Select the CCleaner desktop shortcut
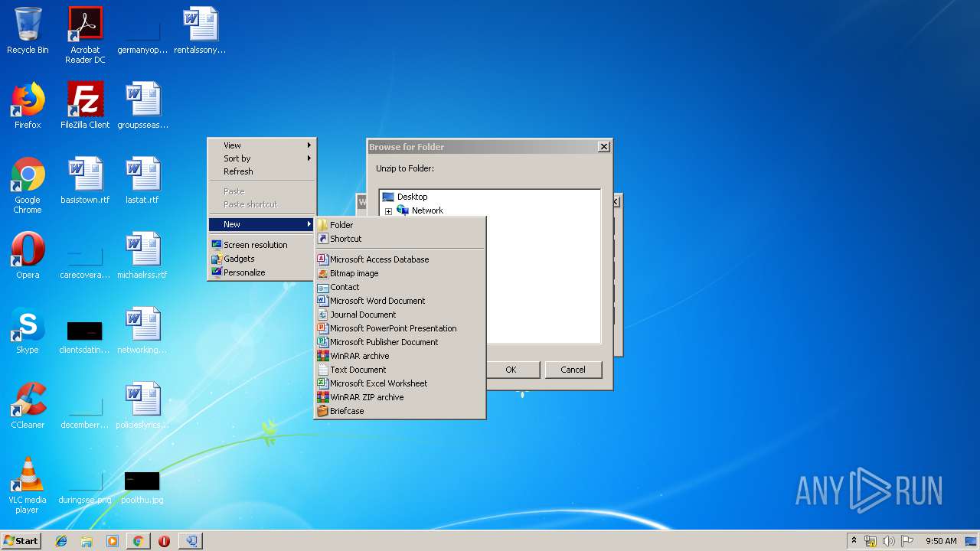The height and width of the screenshot is (551, 980). pos(28,406)
